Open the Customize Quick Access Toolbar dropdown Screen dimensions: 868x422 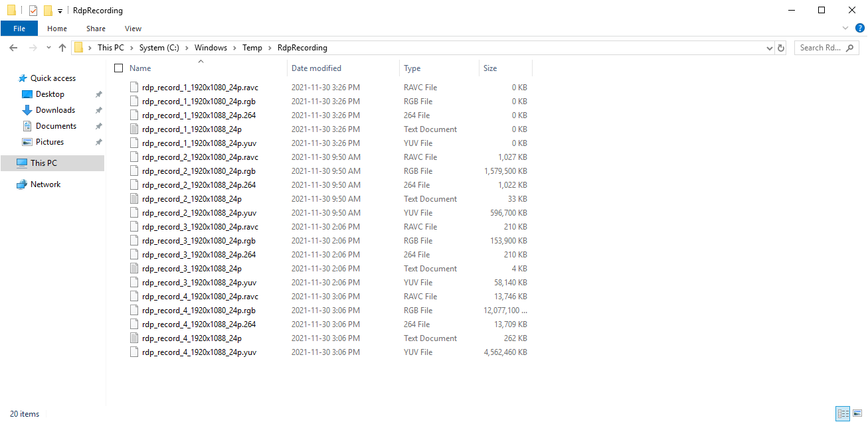pyautogui.click(x=59, y=11)
